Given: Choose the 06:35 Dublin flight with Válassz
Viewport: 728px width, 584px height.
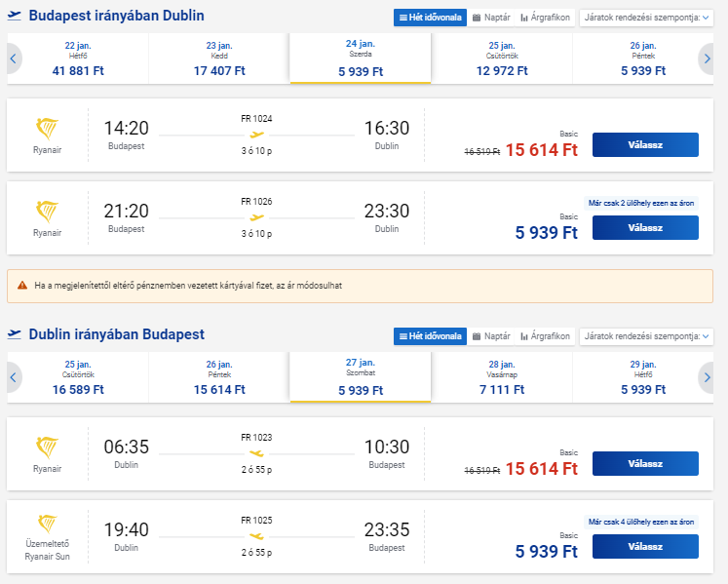Looking at the screenshot, I should tap(645, 464).
